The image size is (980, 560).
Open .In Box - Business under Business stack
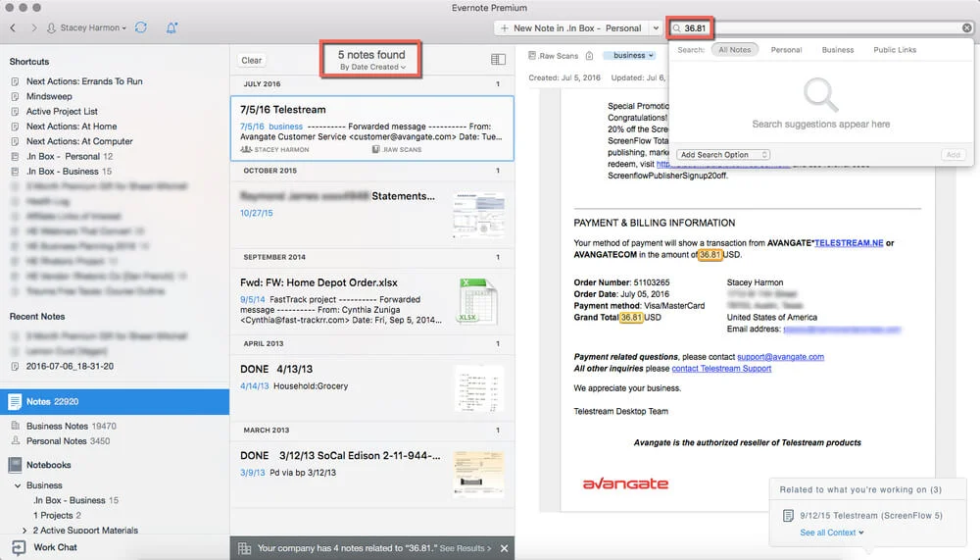[x=75, y=500]
